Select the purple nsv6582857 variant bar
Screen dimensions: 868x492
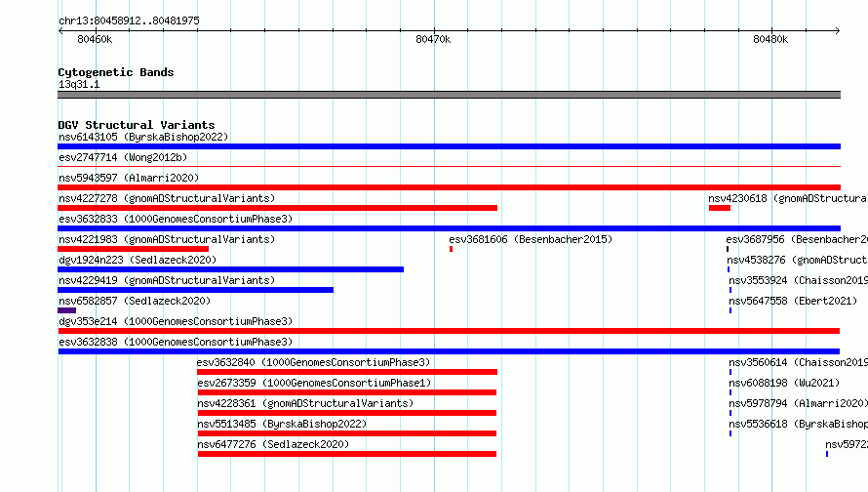[67, 310]
